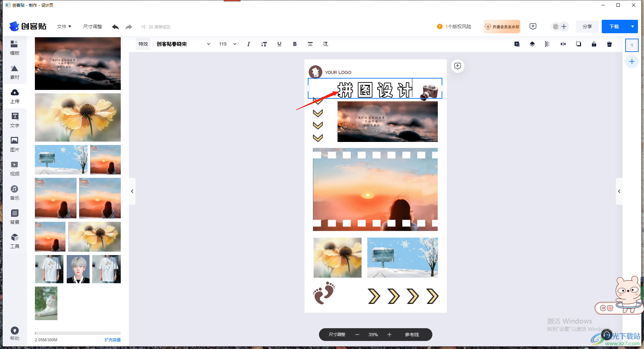Open the transparency checkerboard icon
Viewport: 644px width, 349px height.
pos(547,44)
